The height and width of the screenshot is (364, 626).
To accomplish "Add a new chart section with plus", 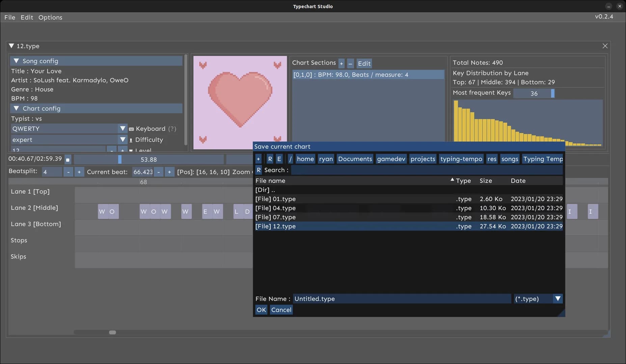I will (342, 63).
